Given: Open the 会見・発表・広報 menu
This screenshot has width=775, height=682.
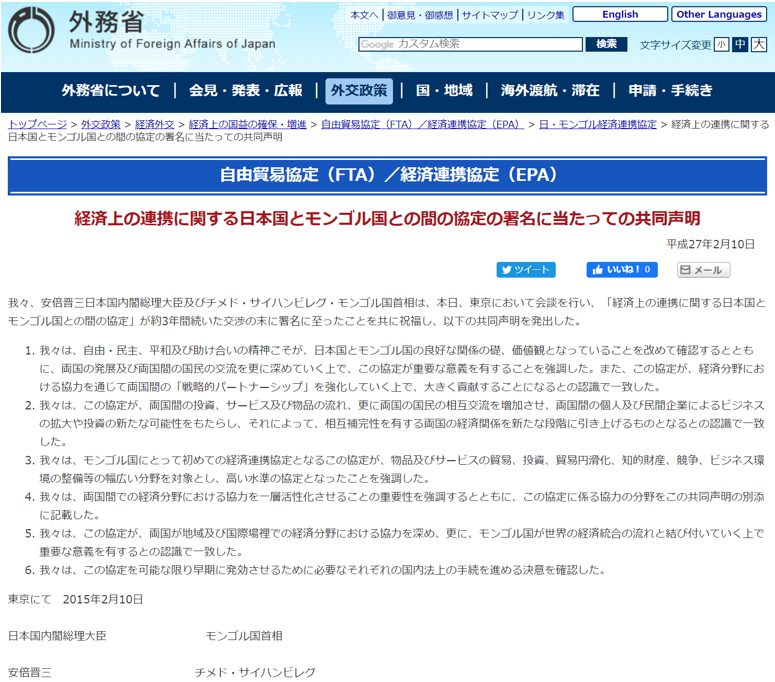Looking at the screenshot, I should (246, 90).
